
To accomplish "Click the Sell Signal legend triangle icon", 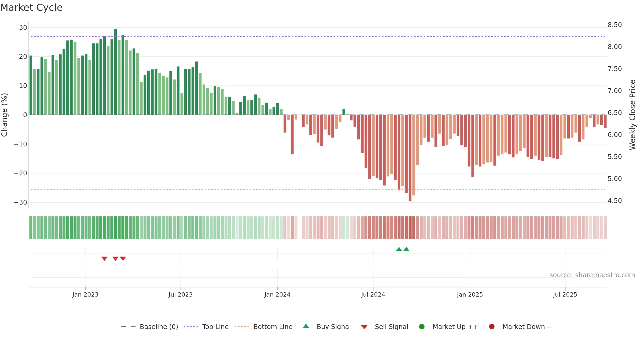I will tap(364, 327).
